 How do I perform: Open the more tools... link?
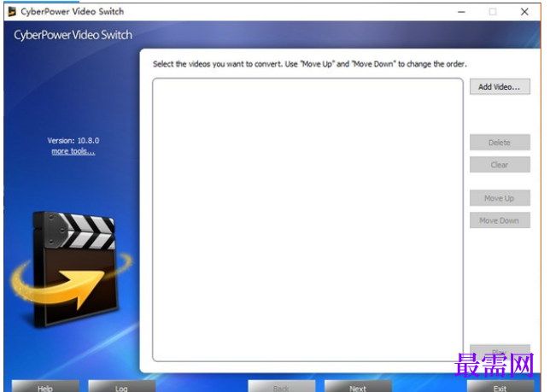73,151
